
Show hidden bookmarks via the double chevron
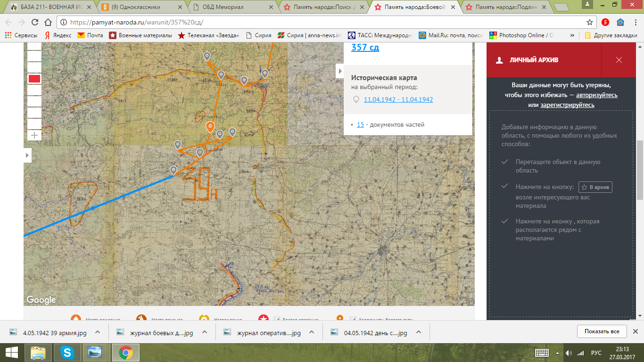(572, 35)
